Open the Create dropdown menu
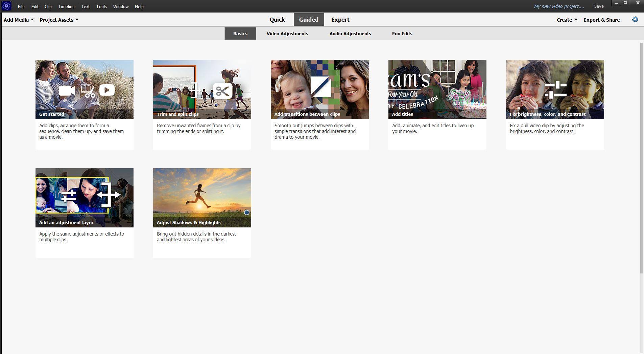The height and width of the screenshot is (354, 644). click(x=567, y=20)
